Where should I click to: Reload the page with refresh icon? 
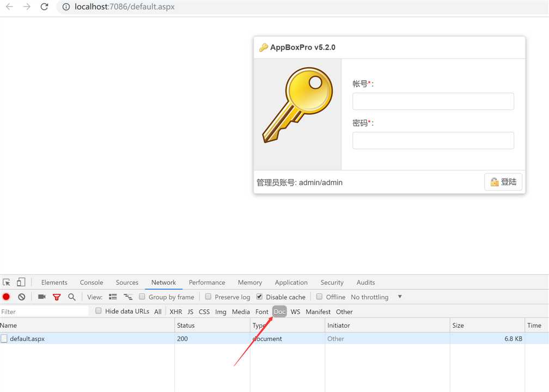pos(44,7)
